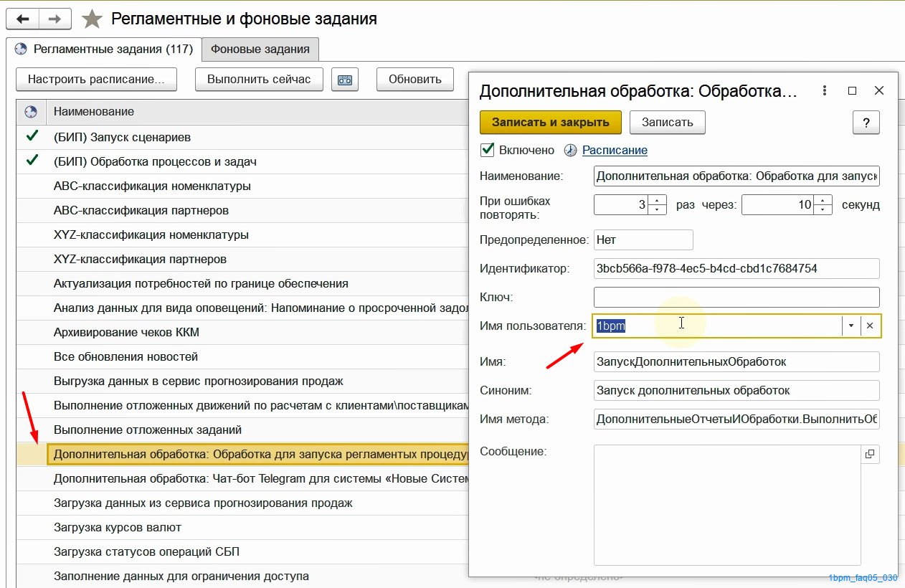Click the three-dots more actions icon in dialog
905x588 pixels.
[825, 91]
